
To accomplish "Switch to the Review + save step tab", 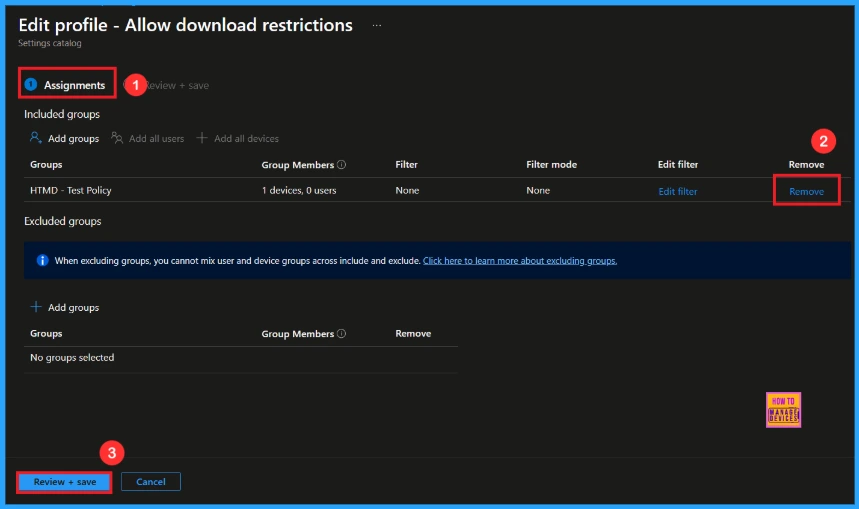I will pyautogui.click(x=176, y=85).
